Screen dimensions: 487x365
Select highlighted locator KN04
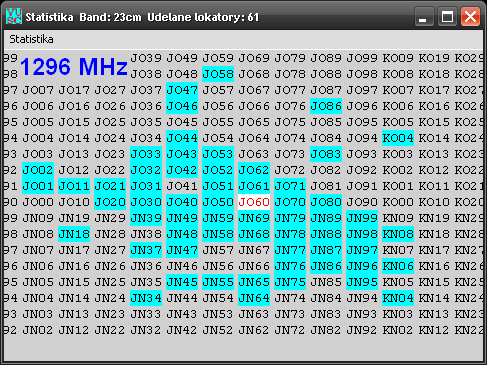click(x=398, y=298)
